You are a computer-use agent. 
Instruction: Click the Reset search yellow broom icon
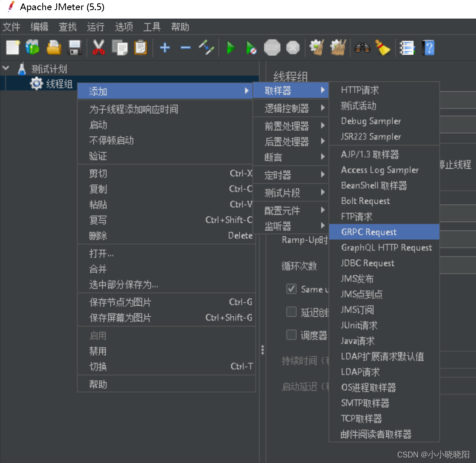[x=383, y=48]
